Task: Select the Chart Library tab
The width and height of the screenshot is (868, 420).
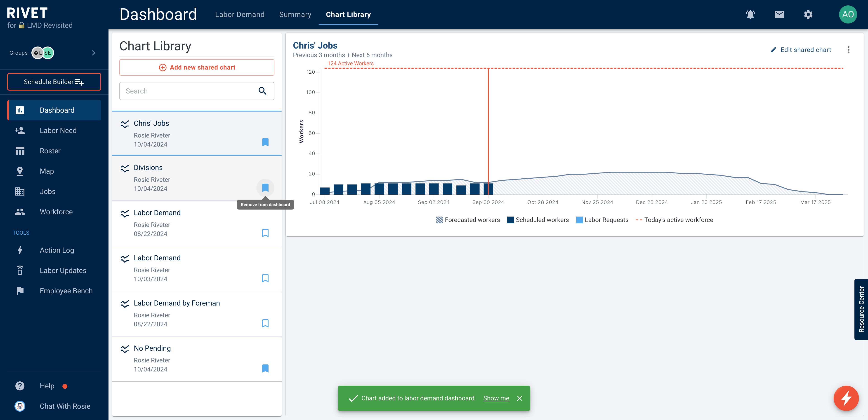Action: pyautogui.click(x=348, y=14)
